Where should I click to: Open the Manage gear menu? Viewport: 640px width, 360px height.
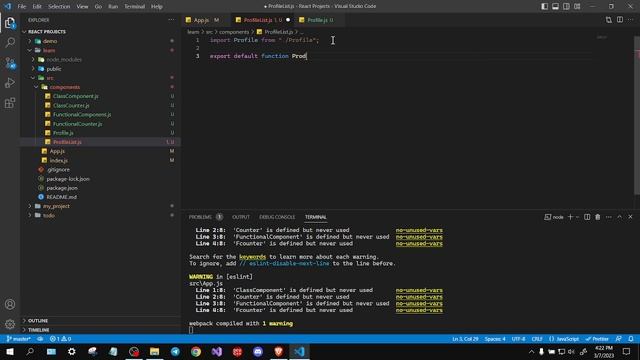coord(10,324)
